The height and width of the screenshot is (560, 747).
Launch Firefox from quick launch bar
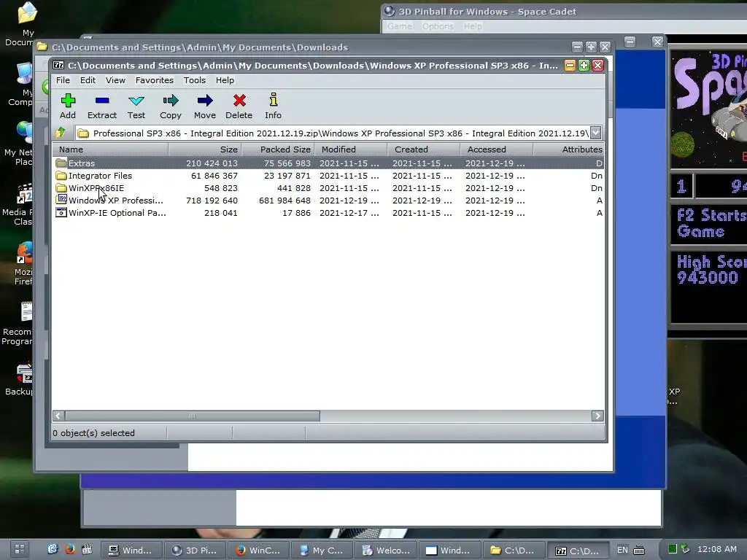point(69,549)
